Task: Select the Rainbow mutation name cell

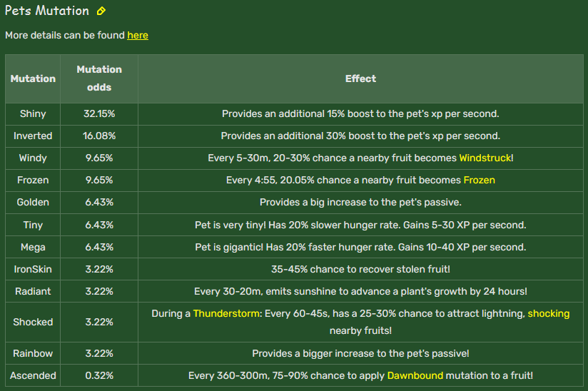Action: (33, 353)
